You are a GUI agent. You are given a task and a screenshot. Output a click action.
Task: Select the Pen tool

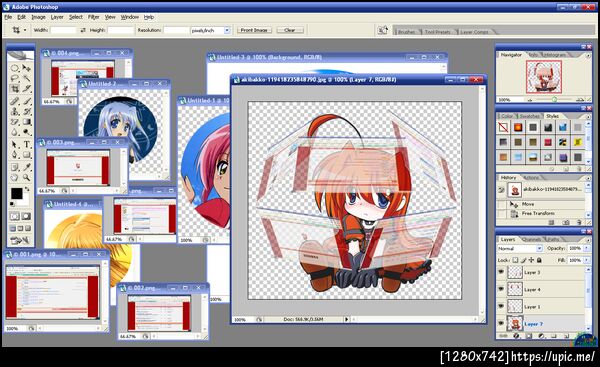pos(15,154)
